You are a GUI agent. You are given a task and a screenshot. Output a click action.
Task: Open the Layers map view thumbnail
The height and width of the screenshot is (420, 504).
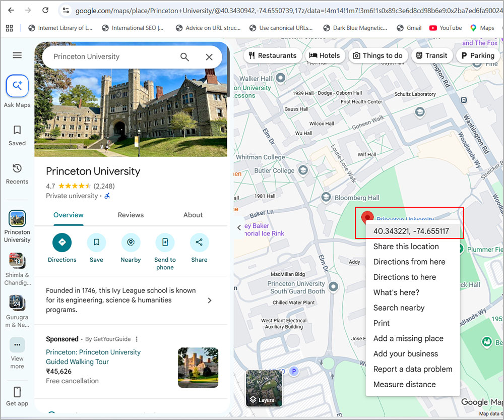[x=264, y=388]
